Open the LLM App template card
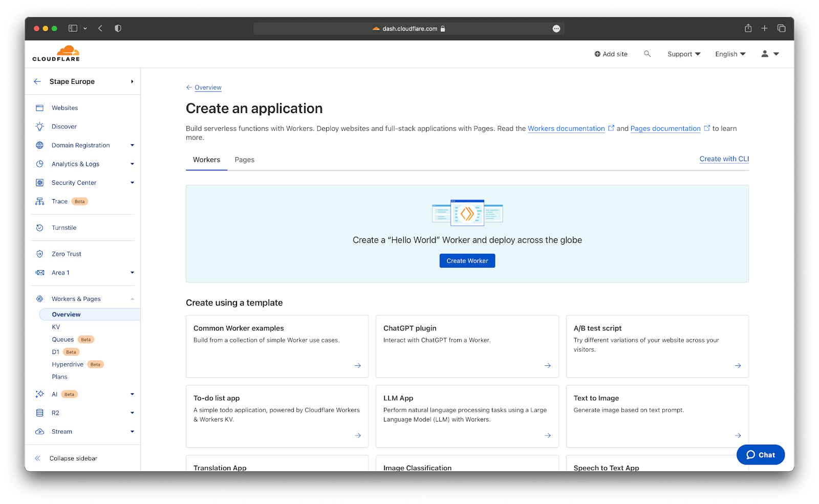This screenshot has width=819, height=504. (467, 417)
